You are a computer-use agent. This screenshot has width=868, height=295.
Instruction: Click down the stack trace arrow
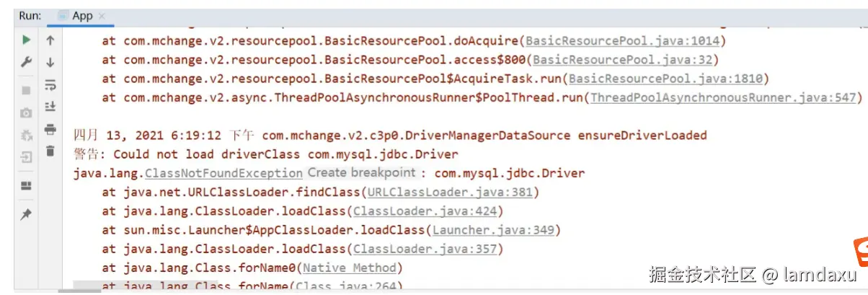click(50, 63)
